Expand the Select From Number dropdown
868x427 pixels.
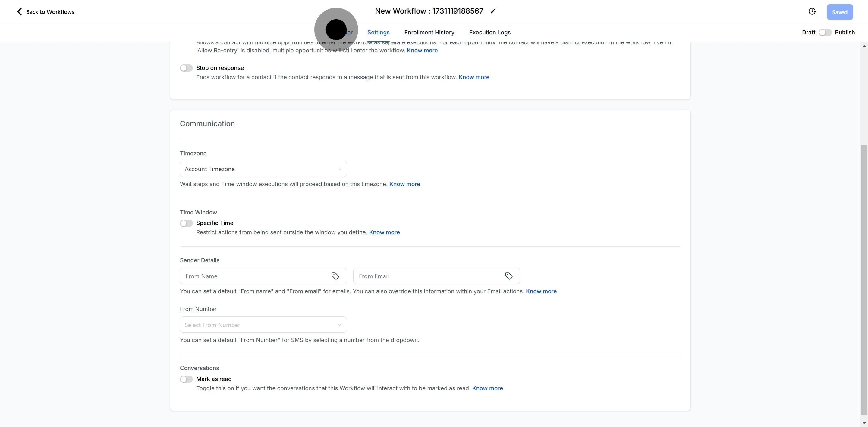pyautogui.click(x=263, y=325)
